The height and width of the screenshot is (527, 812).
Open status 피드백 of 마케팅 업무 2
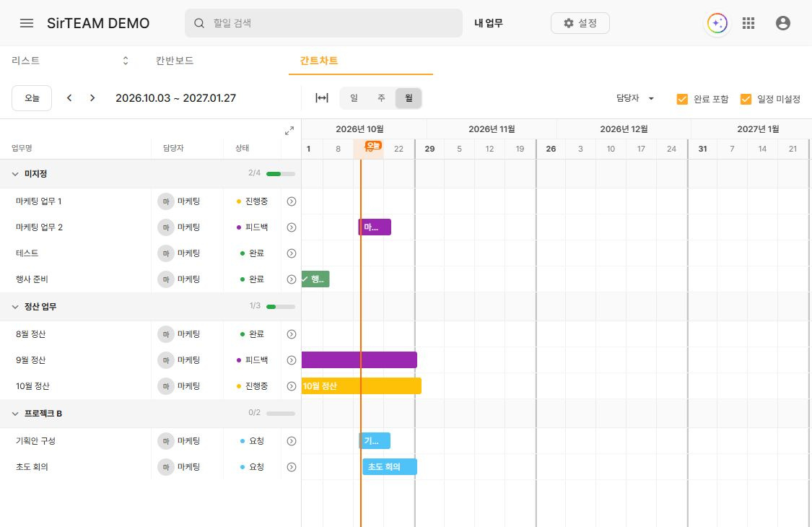coord(252,227)
